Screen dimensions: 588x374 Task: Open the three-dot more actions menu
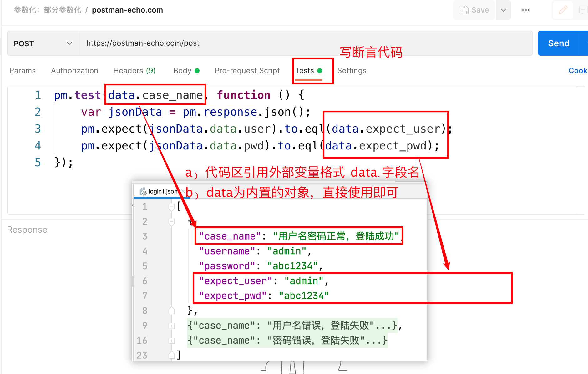tap(526, 10)
